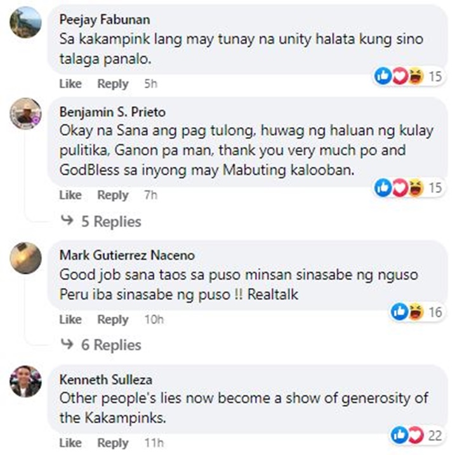Reply to Kenneth Sulleza's comment

[113, 443]
